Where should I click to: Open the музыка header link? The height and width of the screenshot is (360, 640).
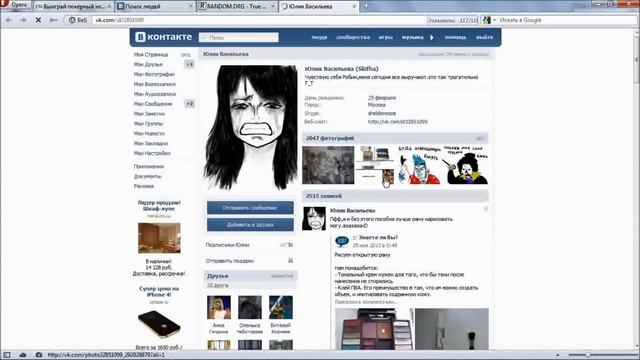413,37
